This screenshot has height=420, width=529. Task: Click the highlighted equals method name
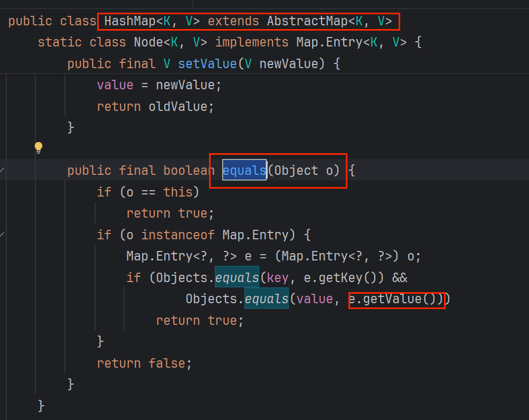(244, 170)
